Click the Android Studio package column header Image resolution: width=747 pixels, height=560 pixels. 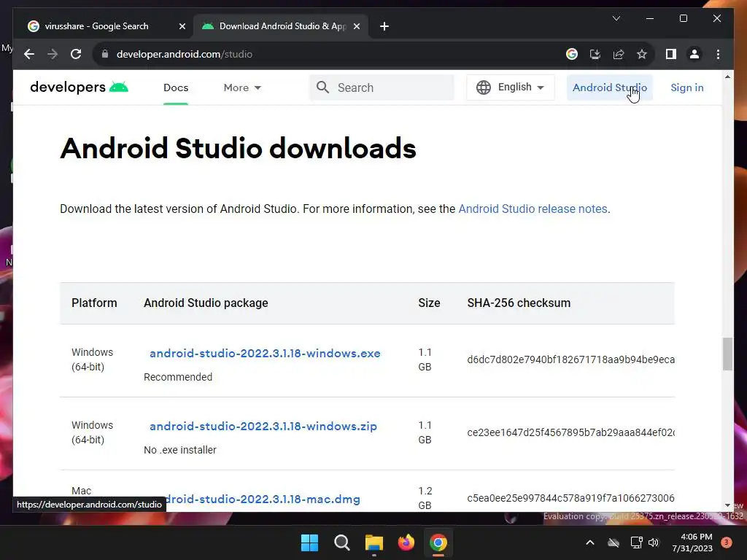click(206, 303)
